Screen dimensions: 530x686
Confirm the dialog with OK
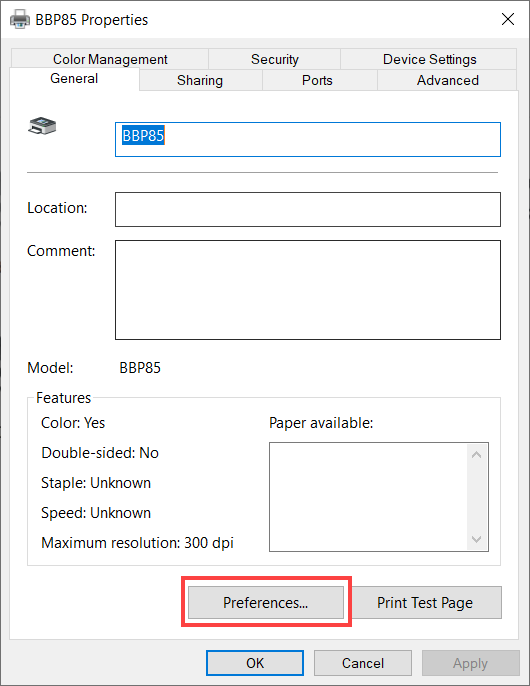pos(255,663)
